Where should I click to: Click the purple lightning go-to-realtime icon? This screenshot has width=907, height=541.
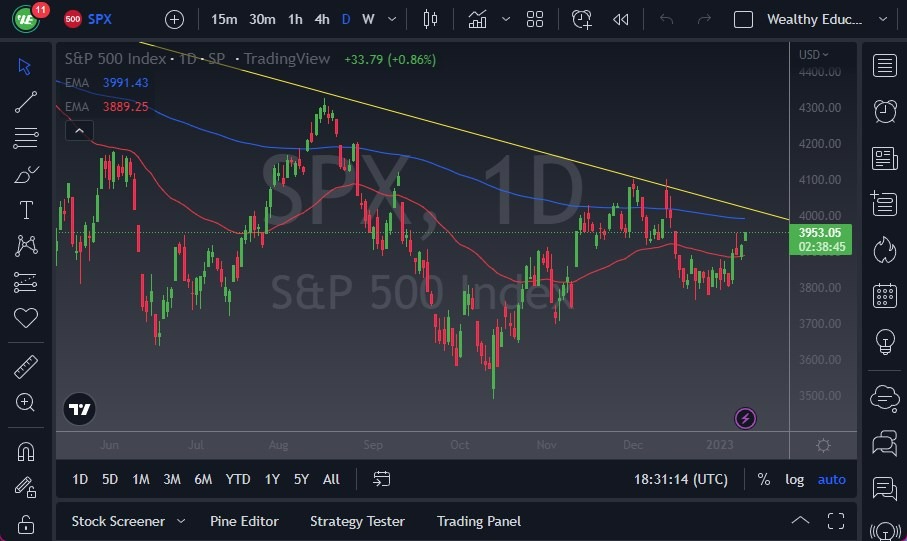[745, 418]
